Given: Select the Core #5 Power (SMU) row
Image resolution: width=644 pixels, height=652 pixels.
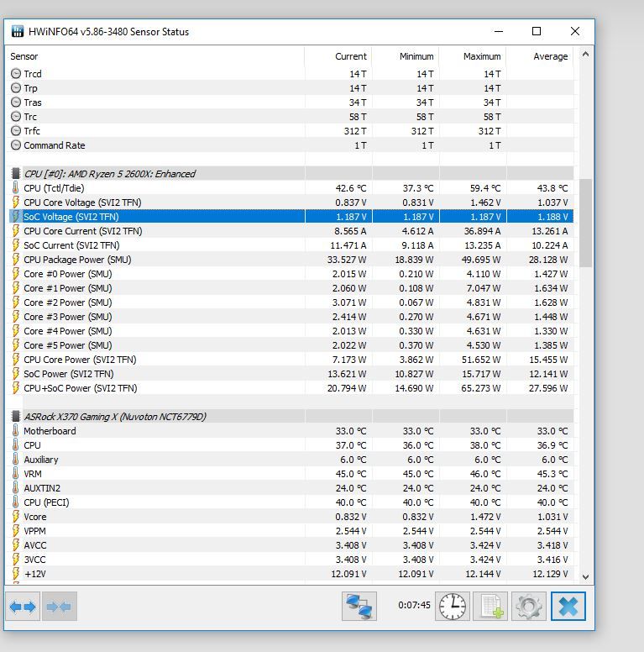Looking at the screenshot, I should [291, 345].
